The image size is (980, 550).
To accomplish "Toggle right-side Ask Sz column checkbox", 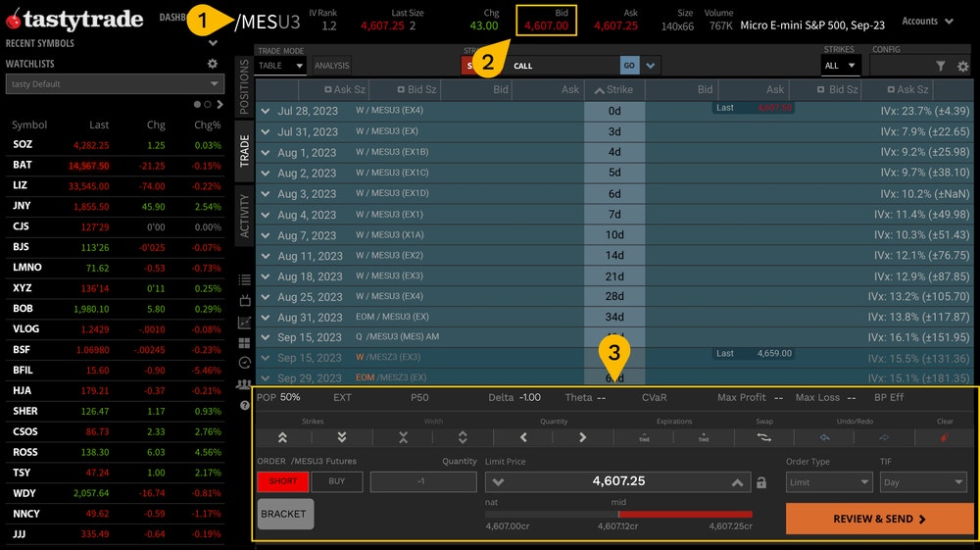I will (x=891, y=90).
